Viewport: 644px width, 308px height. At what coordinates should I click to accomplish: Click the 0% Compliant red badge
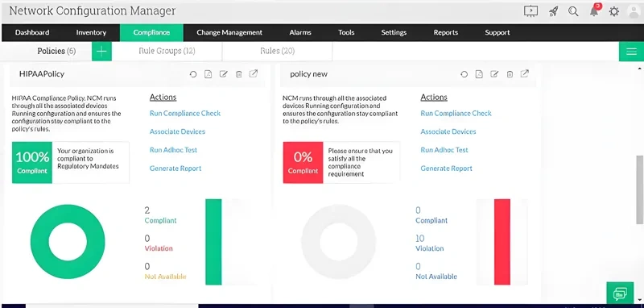303,162
